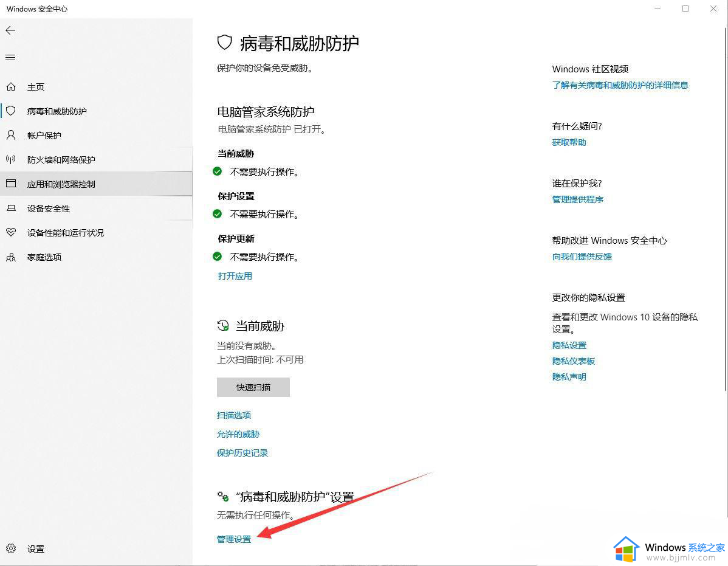Image resolution: width=728 pixels, height=566 pixels.
Task: Select 病毒和威胁防护 in the sidebar
Action: point(96,111)
